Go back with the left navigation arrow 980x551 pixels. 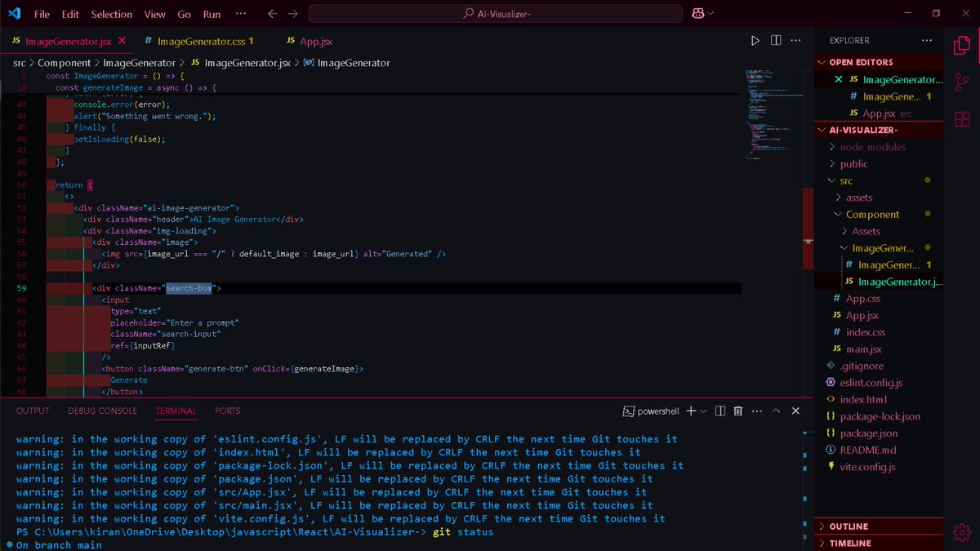(x=273, y=14)
